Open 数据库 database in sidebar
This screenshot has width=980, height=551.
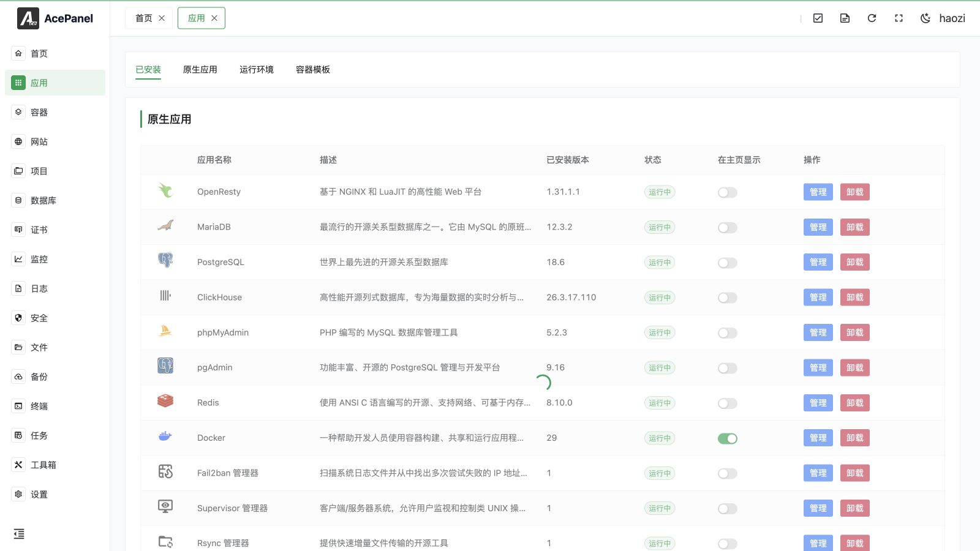55,200
